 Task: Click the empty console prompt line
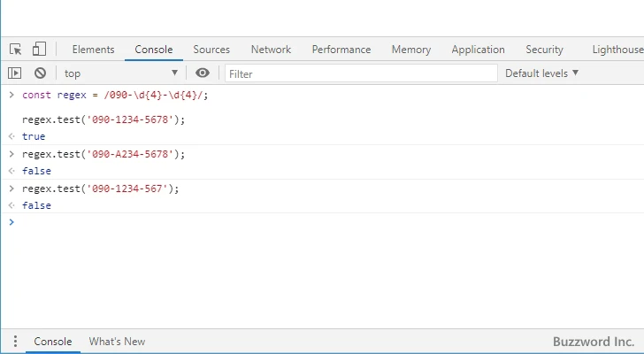(318, 222)
